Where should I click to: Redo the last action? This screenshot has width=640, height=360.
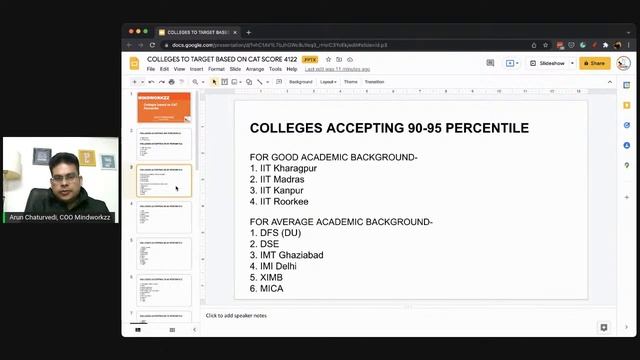click(162, 82)
